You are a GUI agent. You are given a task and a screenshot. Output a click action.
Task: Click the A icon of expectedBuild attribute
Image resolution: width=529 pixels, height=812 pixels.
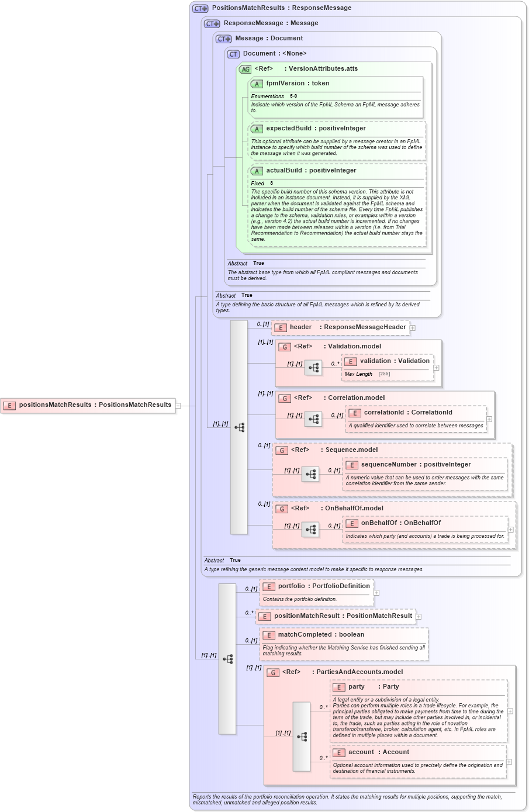pyautogui.click(x=257, y=129)
